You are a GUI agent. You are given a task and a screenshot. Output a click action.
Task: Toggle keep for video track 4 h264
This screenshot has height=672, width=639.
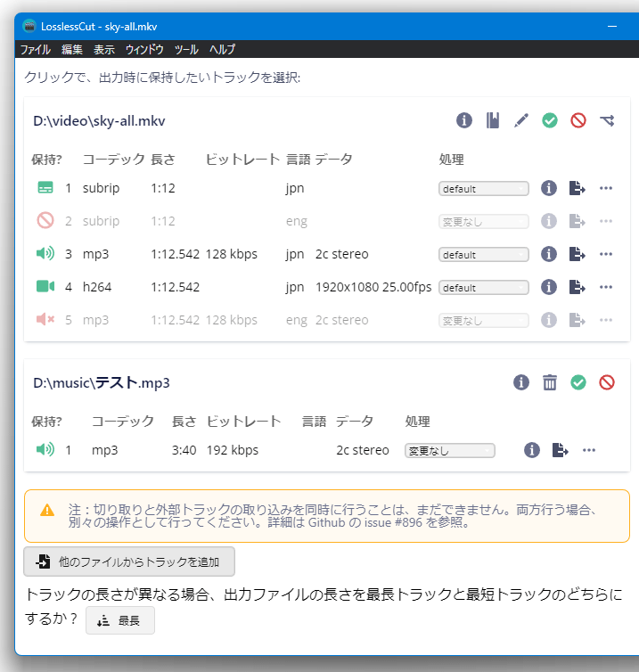(x=45, y=286)
